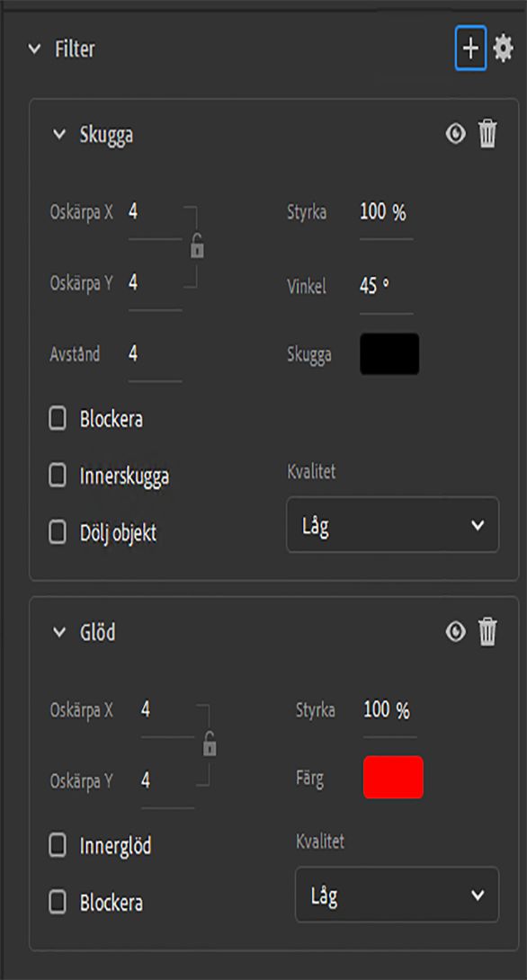This screenshot has width=527, height=980.
Task: Open the Kvalitet dropdown under Glöd
Action: point(397,895)
